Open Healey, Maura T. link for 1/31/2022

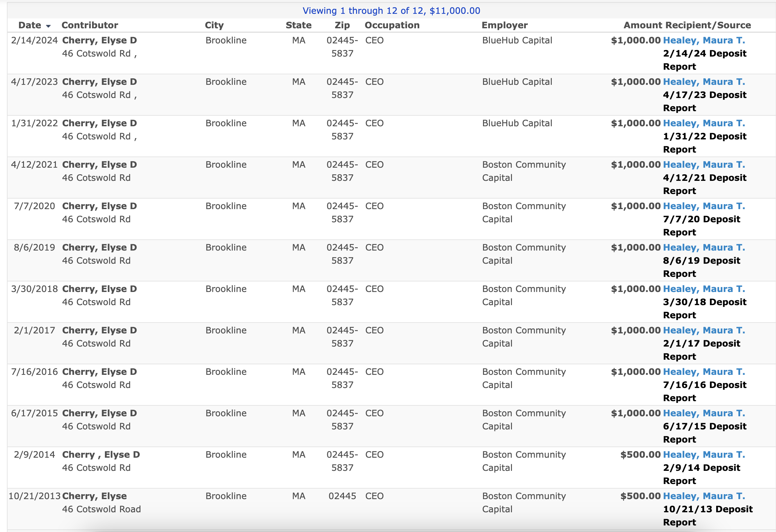click(704, 123)
